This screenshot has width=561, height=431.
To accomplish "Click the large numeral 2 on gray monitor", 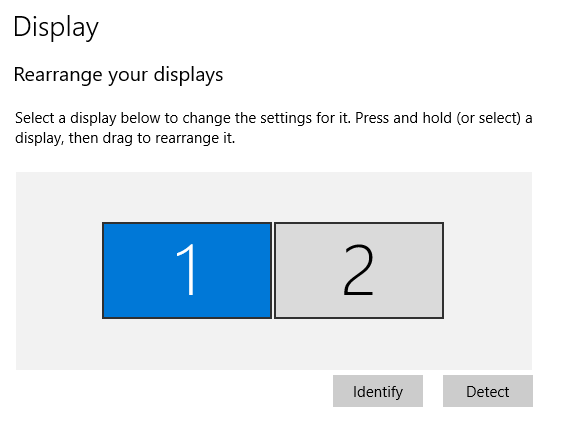I will [x=358, y=270].
